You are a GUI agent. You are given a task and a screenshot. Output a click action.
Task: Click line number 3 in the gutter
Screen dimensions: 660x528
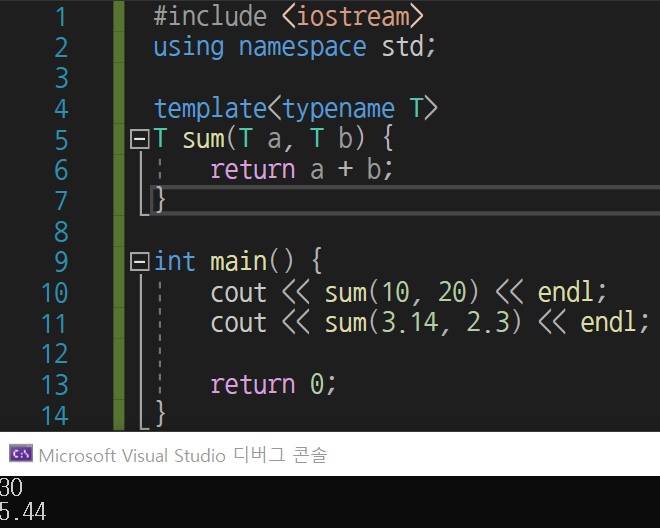coord(61,78)
